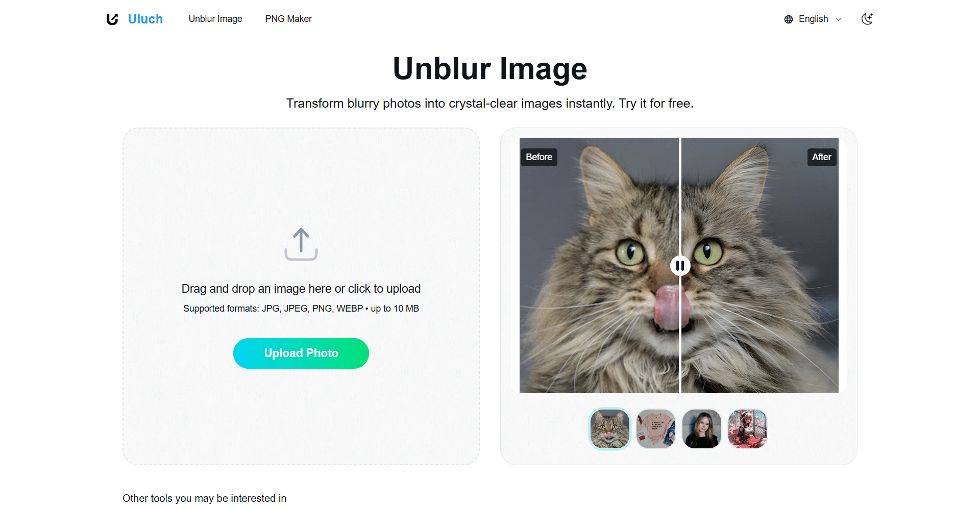Select the cat sample thumbnail
Viewport: 980px width, 510px height.
[x=610, y=429]
